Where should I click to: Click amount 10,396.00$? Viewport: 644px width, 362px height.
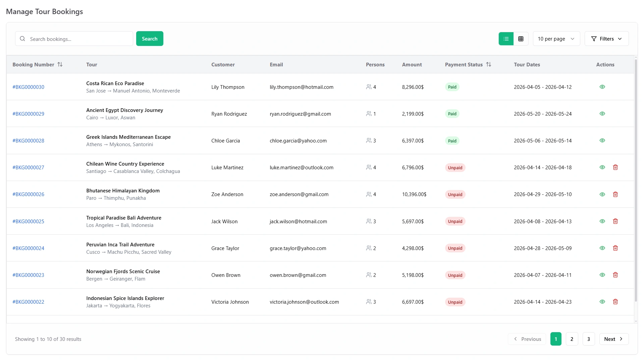coord(414,194)
